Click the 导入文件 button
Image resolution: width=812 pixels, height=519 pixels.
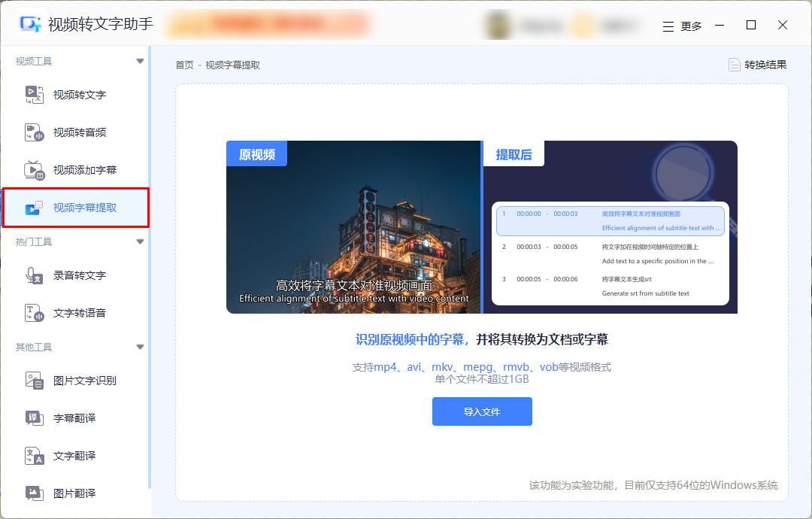tap(482, 411)
